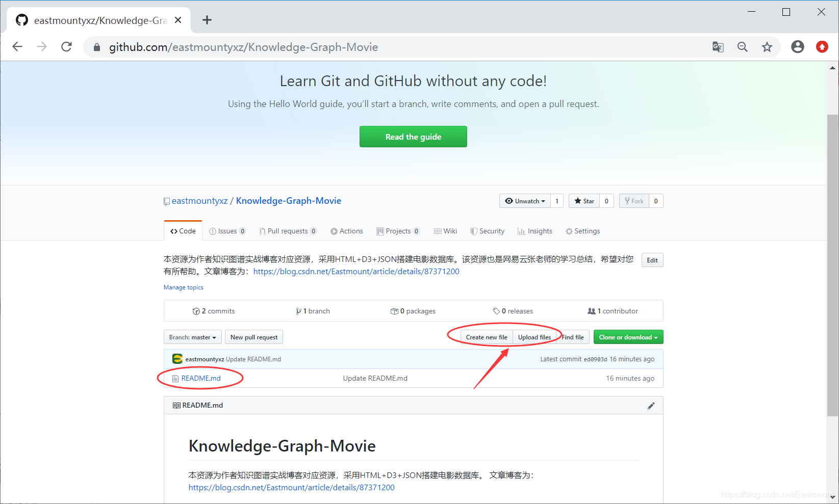Click the scrollbar down arrow
Image resolution: width=839 pixels, height=504 pixels.
point(833,497)
